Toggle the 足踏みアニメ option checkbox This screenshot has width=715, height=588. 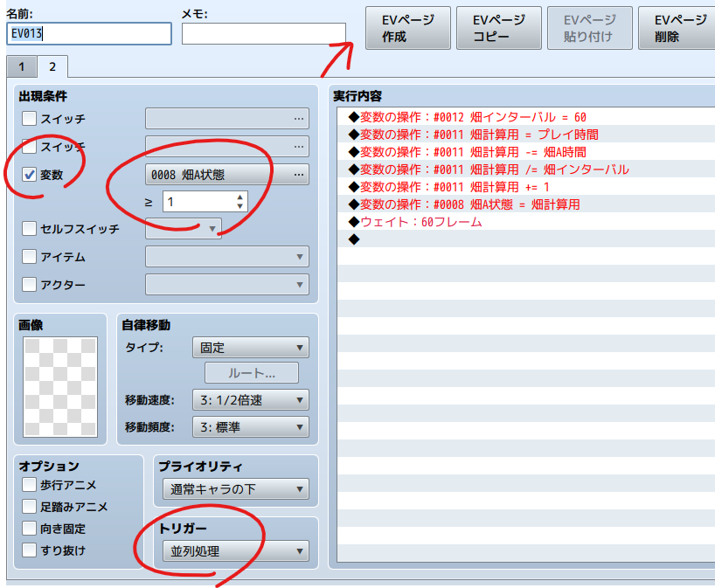click(29, 507)
